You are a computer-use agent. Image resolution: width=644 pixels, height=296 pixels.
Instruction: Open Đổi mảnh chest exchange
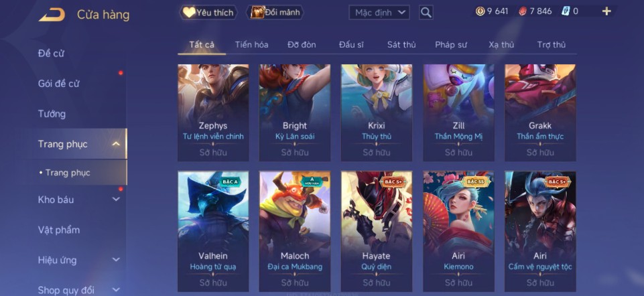(x=275, y=12)
